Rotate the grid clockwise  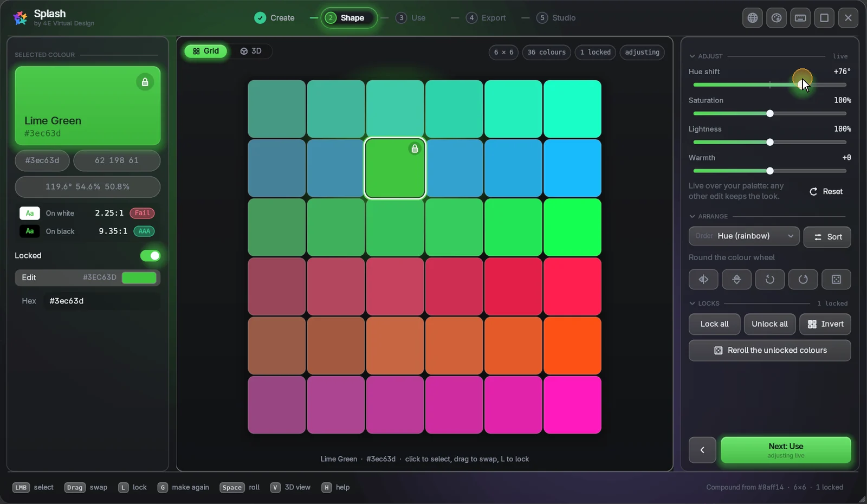pyautogui.click(x=803, y=280)
